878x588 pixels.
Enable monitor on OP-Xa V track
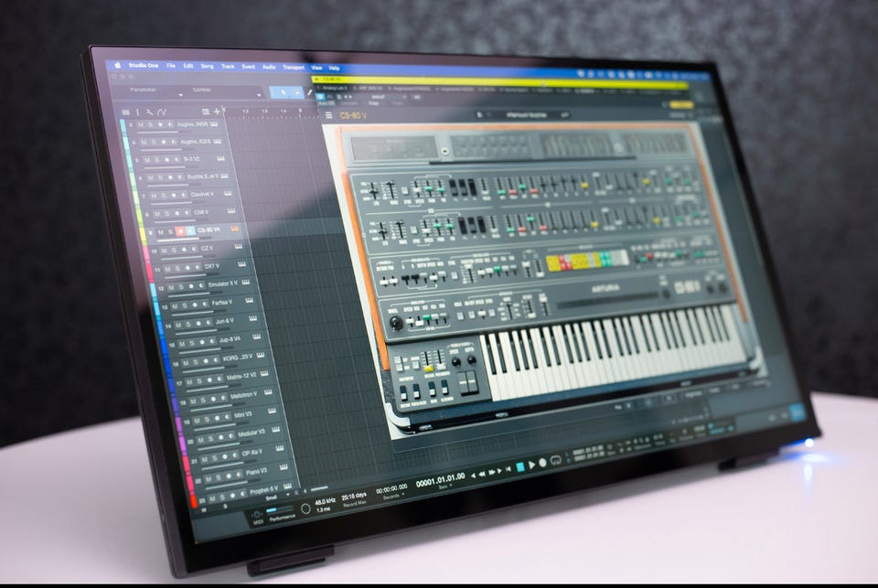pyautogui.click(x=235, y=455)
